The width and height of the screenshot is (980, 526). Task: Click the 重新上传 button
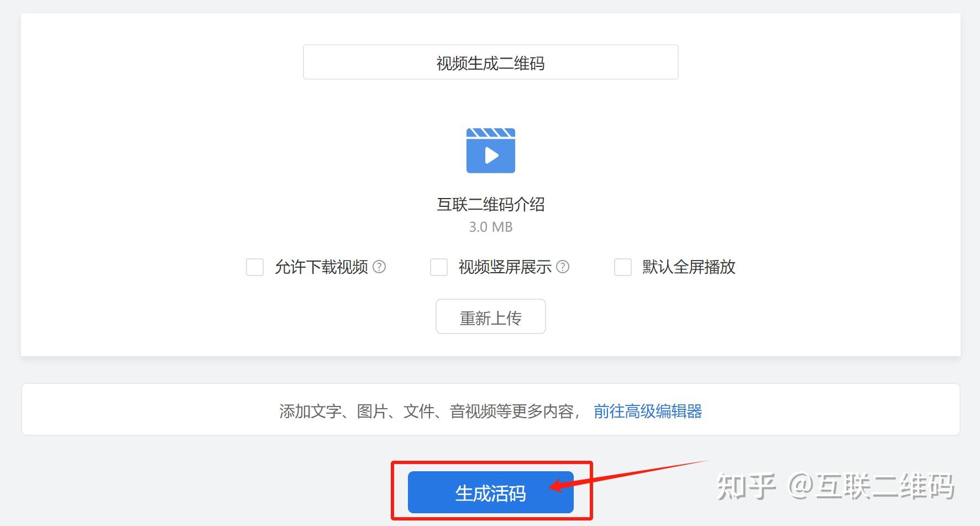[x=491, y=316]
